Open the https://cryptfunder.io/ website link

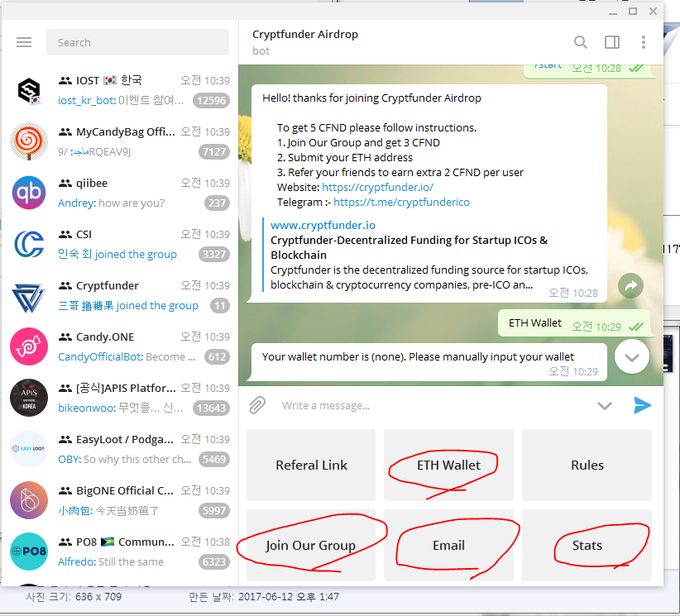pos(377,187)
